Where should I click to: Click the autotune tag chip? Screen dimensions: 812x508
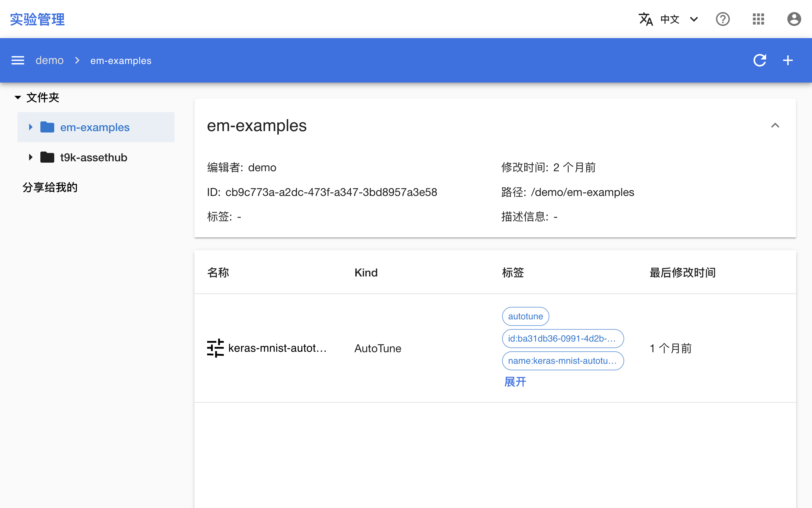click(x=525, y=316)
